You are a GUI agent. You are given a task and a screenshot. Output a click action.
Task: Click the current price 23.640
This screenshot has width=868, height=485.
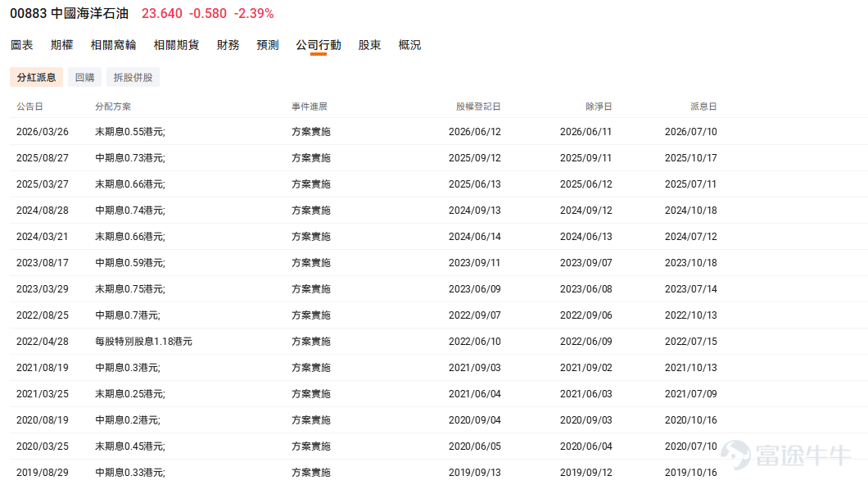161,13
